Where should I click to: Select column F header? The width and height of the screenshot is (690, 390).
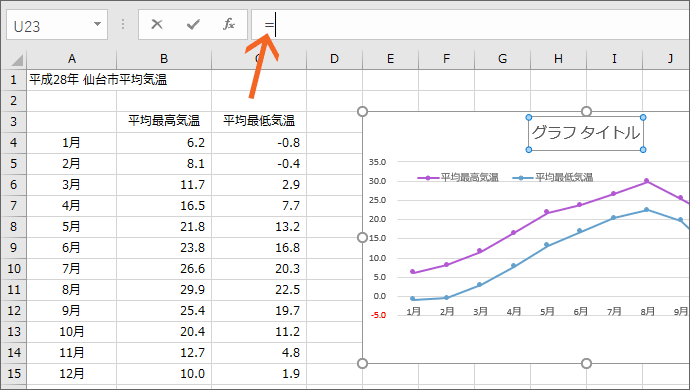(x=446, y=59)
